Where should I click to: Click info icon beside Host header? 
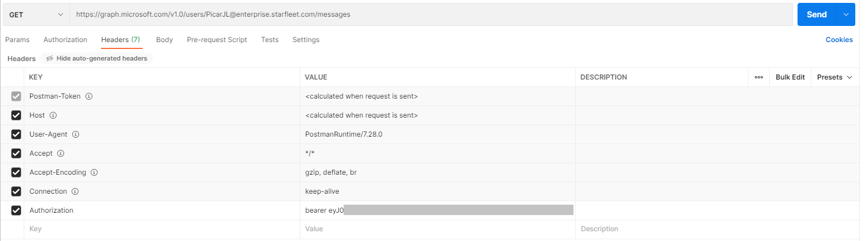click(x=53, y=115)
